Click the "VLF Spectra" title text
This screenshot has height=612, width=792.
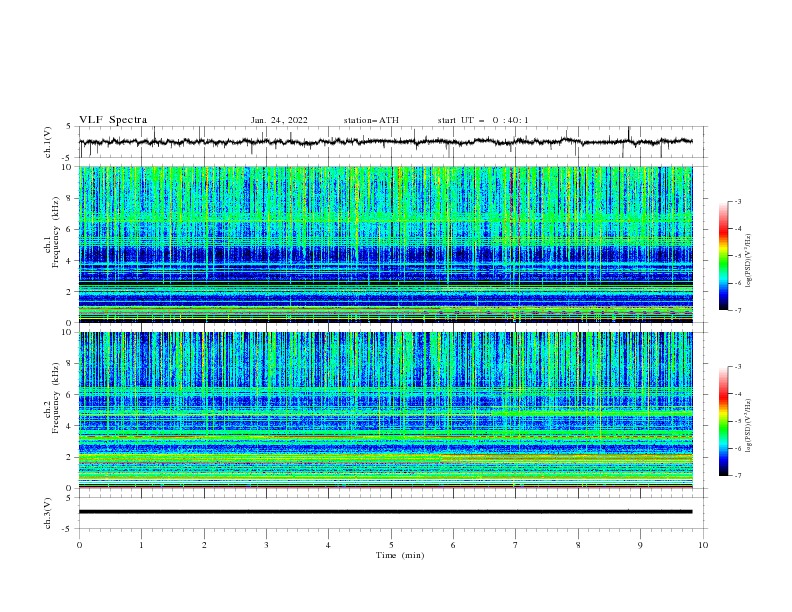pyautogui.click(x=113, y=120)
